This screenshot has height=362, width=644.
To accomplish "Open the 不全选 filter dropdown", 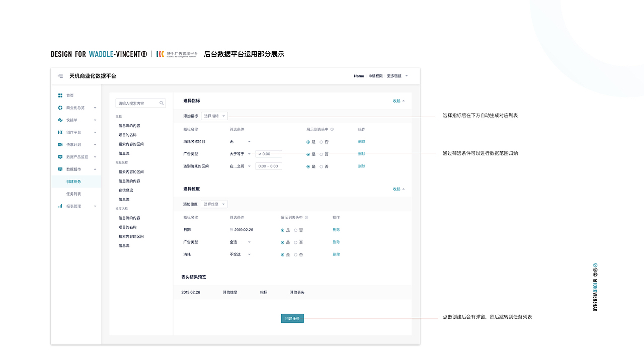I will tap(240, 254).
